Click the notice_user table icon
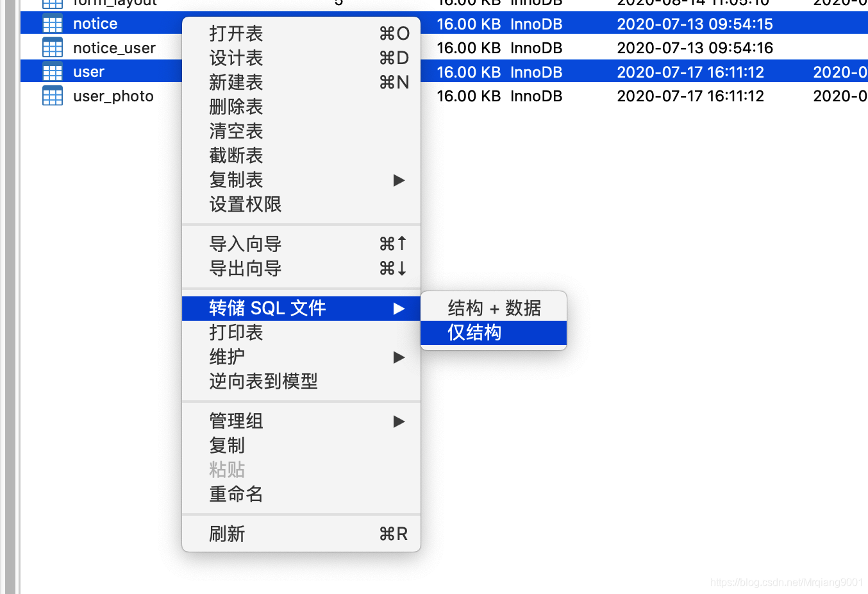Viewport: 868px width, 594px height. (53, 48)
